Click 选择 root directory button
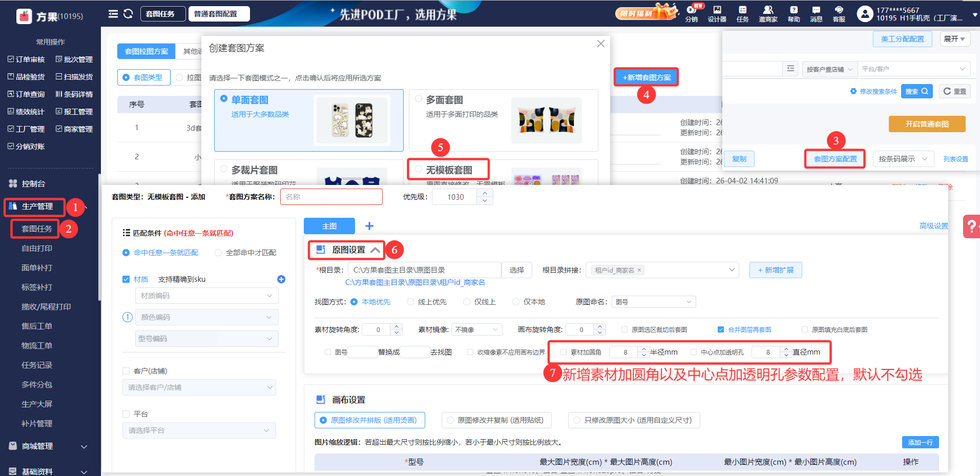The image size is (980, 476). (517, 270)
